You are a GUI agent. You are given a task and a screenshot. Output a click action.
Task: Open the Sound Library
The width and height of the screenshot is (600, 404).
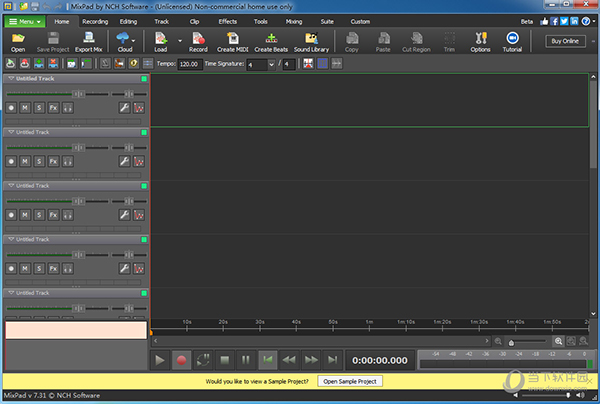[x=311, y=42]
